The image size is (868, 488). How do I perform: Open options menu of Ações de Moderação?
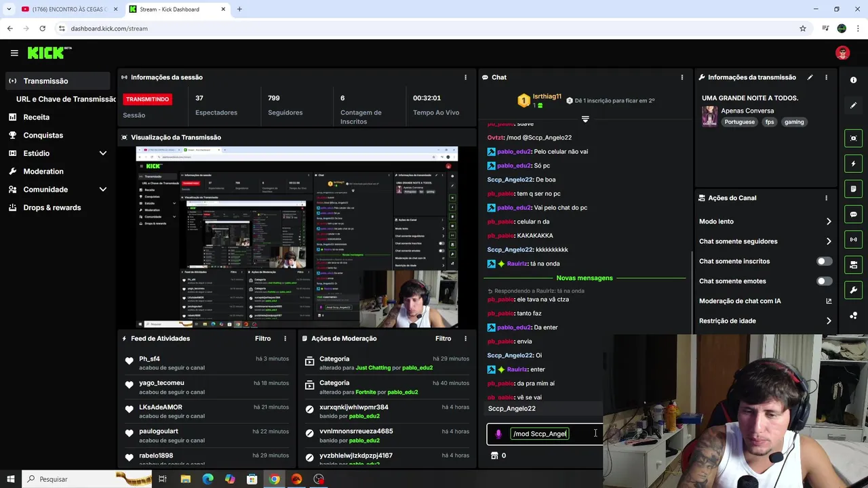pos(465,338)
